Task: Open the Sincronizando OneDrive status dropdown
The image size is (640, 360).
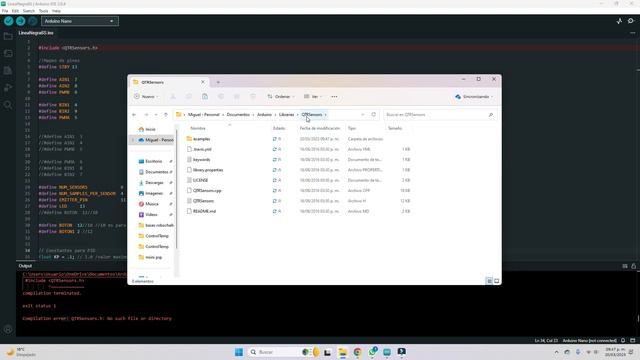Action: (x=474, y=97)
